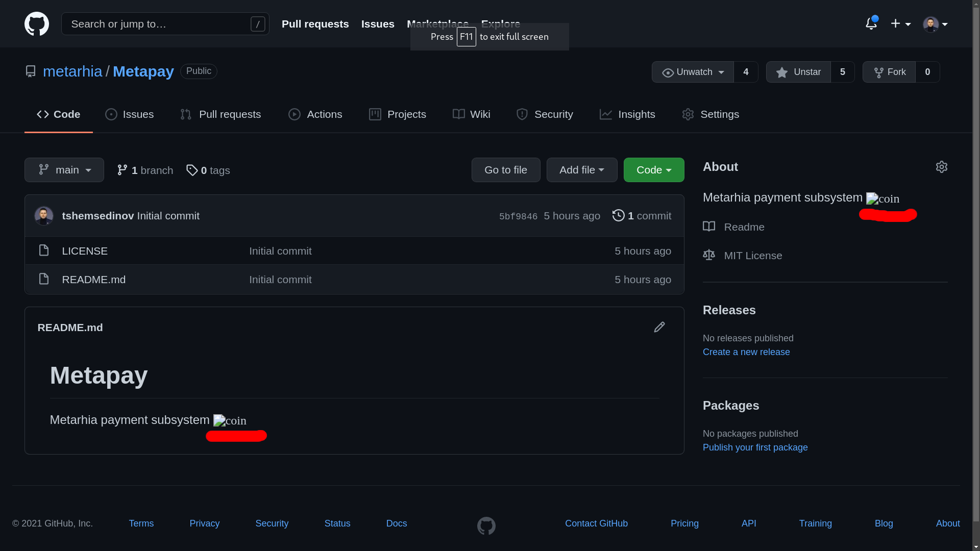This screenshot has width=980, height=551.
Task: Expand the Add file dropdown
Action: pyautogui.click(x=581, y=170)
